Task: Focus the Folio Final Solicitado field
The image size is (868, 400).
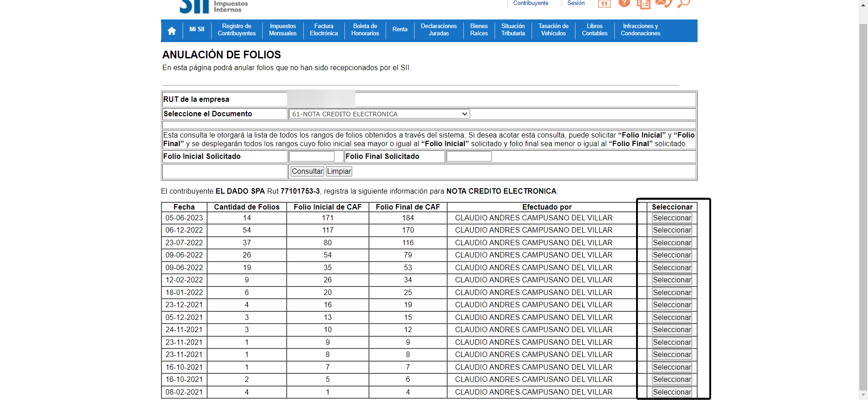Action: [469, 156]
